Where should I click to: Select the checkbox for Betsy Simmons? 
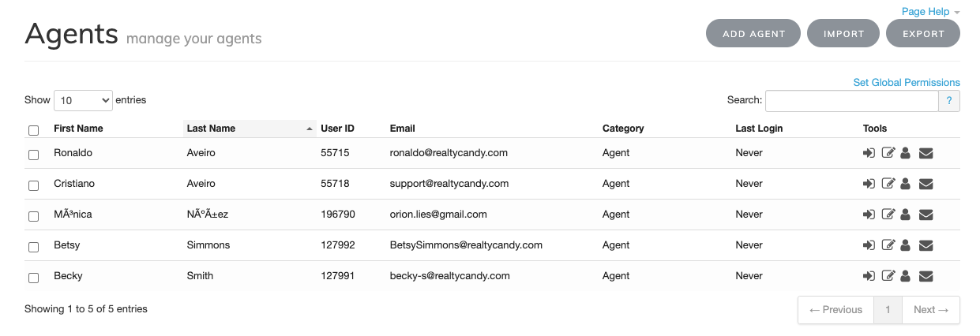click(33, 247)
